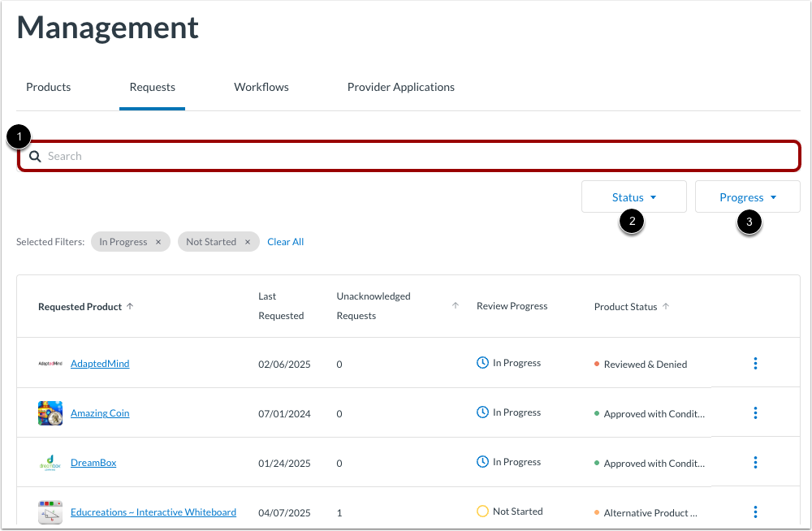Click the Educreations Not Started circle icon
This screenshot has width=812, height=531.
tap(482, 512)
